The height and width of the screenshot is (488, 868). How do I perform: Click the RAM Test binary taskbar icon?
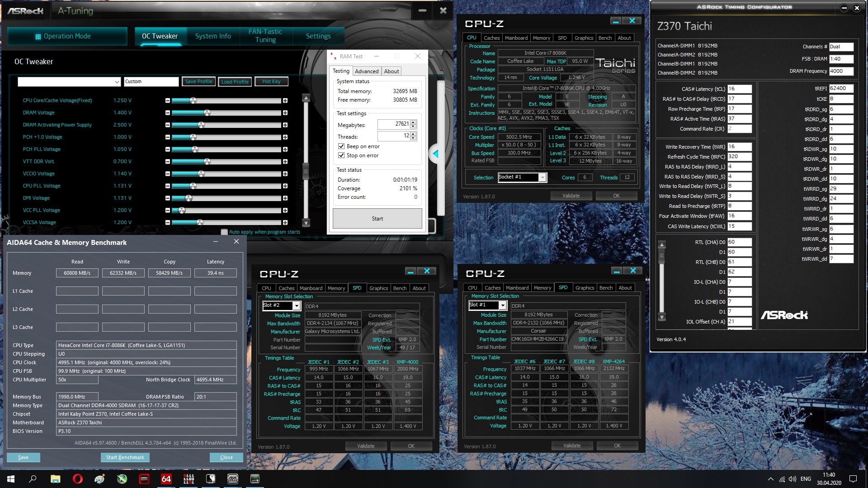[x=189, y=479]
